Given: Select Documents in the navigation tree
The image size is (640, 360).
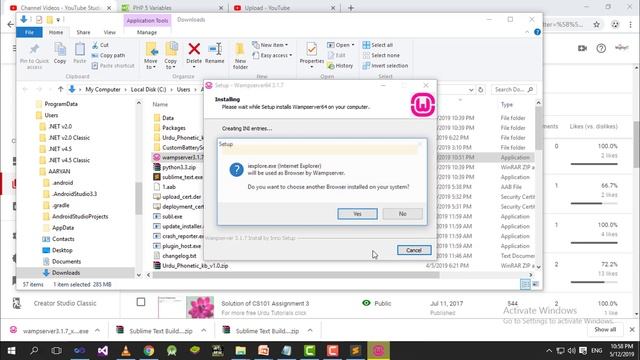Looking at the screenshot, I should coord(66,261).
